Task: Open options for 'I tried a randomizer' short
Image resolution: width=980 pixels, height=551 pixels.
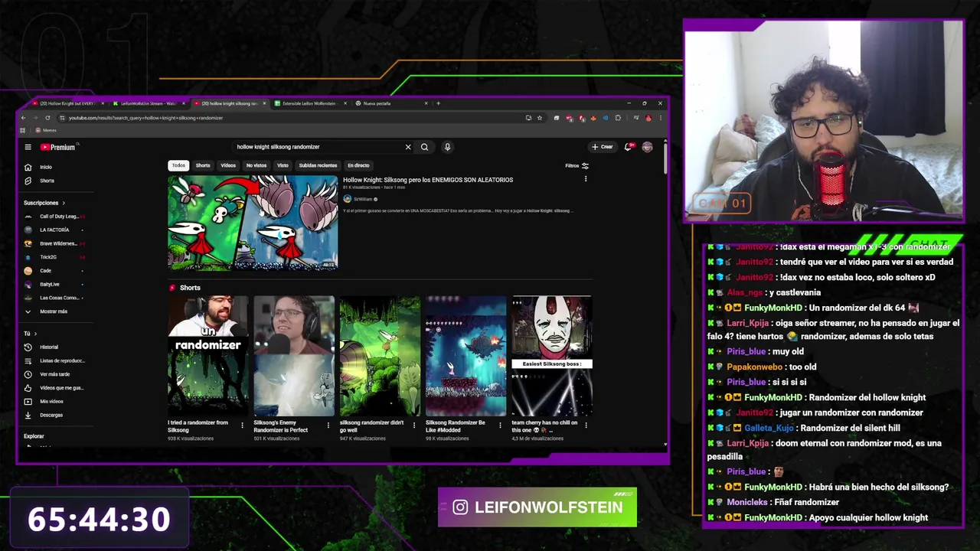Action: point(243,425)
